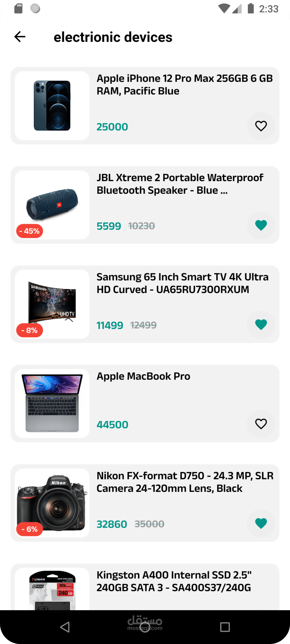Favorite the iPhone 12 Pro Max
290x644 pixels.
click(x=261, y=126)
